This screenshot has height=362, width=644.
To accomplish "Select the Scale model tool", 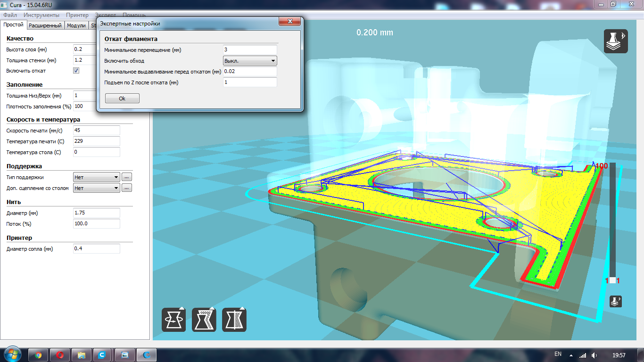I will [x=204, y=320].
